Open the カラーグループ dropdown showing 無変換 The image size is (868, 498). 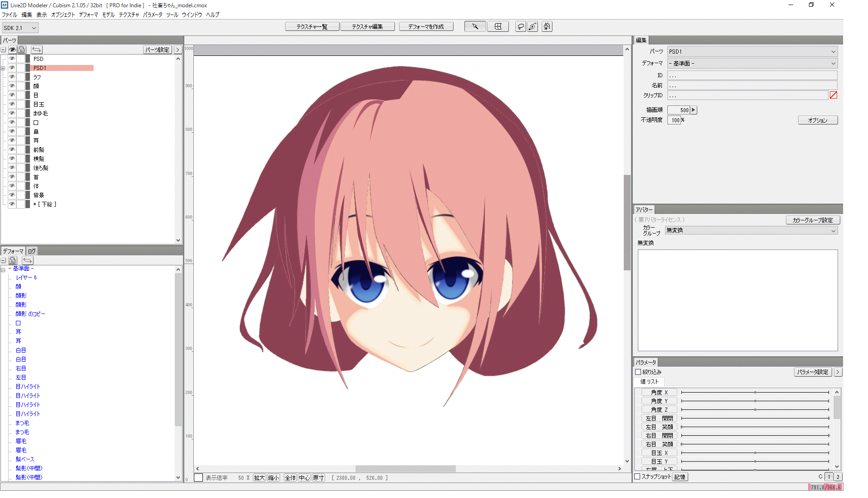pyautogui.click(x=751, y=230)
